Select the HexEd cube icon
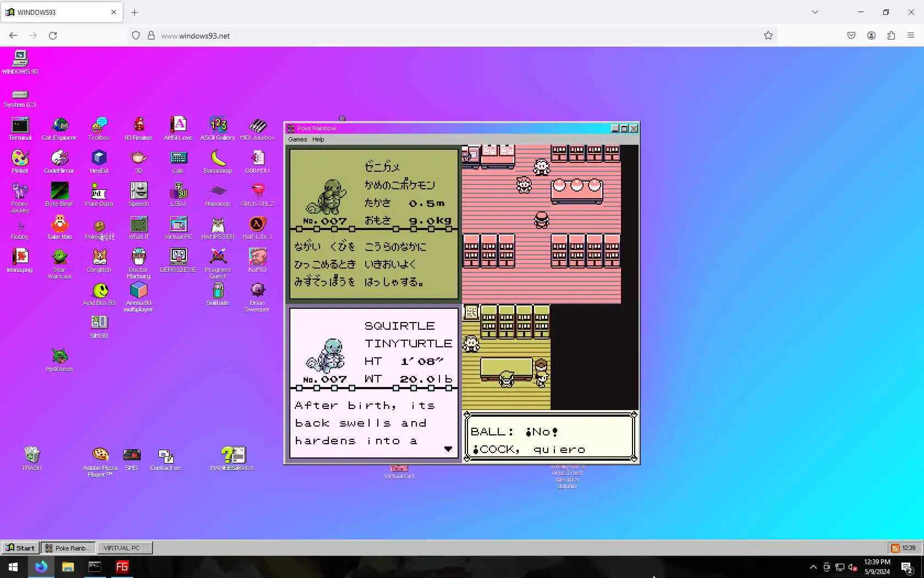The image size is (924, 578). 99,162
